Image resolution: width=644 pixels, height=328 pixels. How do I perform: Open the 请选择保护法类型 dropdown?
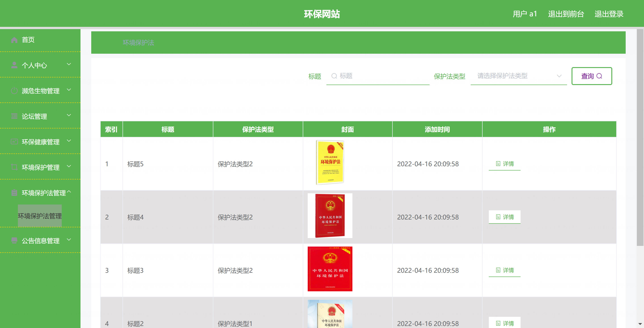(519, 76)
